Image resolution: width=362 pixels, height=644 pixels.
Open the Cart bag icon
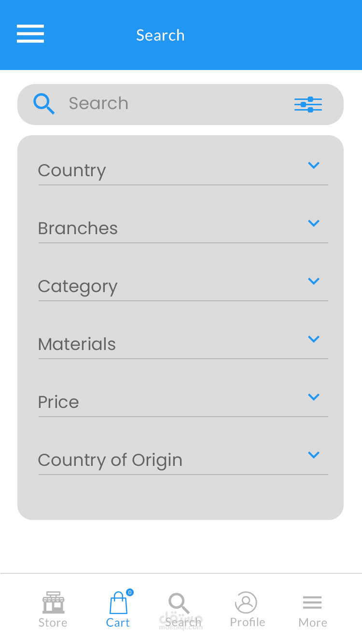pos(118,603)
